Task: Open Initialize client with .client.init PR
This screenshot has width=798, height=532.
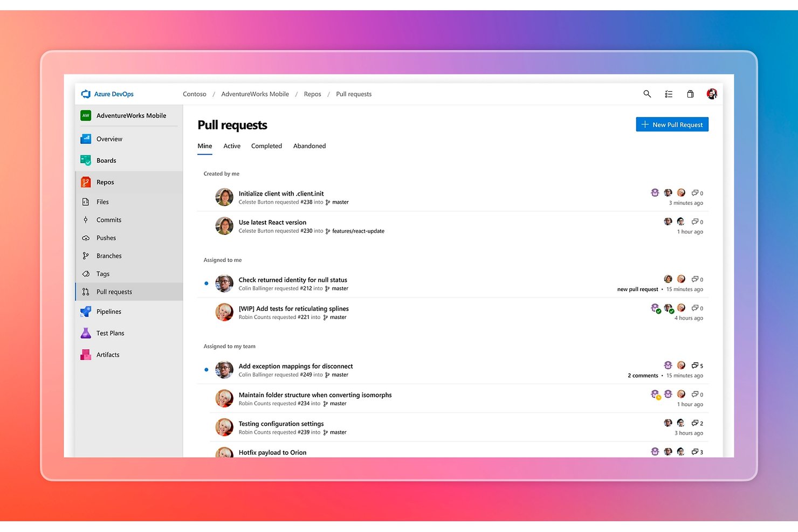Action: 281,194
